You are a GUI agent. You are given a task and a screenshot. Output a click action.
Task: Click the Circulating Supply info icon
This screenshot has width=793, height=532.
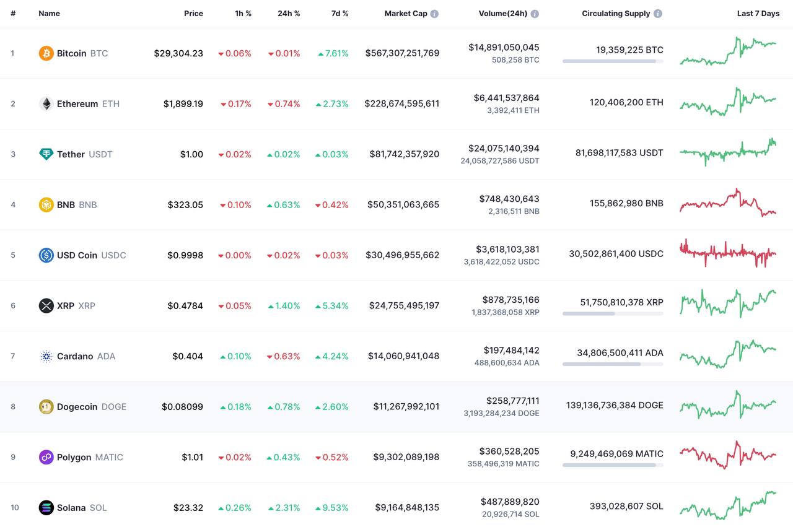click(658, 14)
